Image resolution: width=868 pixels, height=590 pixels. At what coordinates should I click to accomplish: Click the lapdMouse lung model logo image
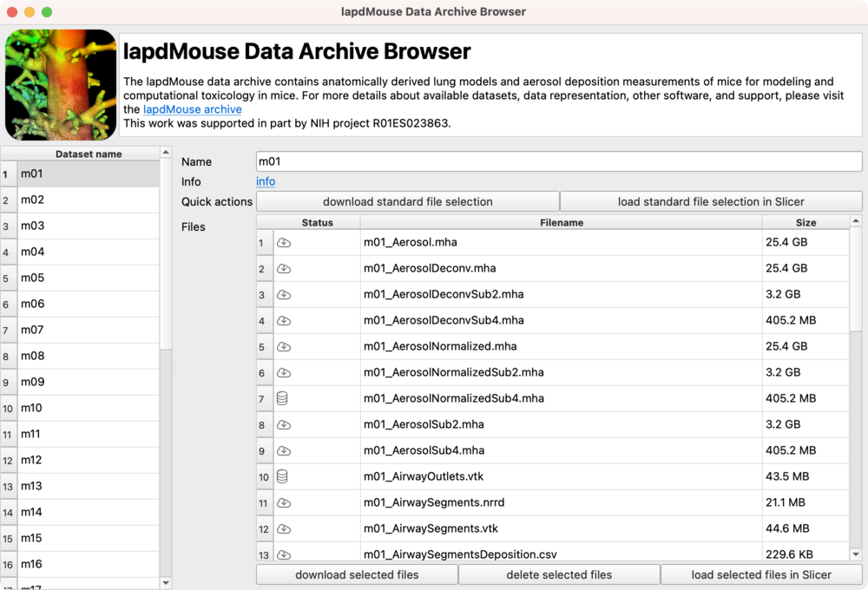point(61,85)
